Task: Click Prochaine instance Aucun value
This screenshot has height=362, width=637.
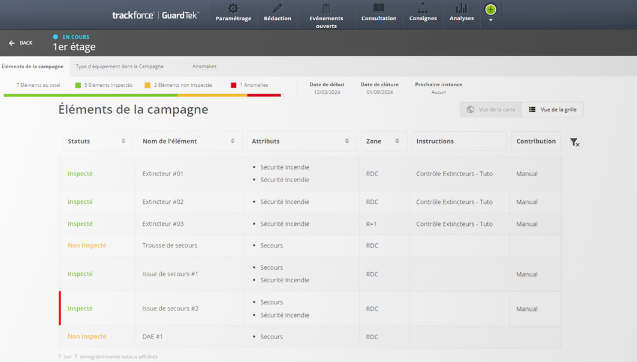Action: pos(438,92)
